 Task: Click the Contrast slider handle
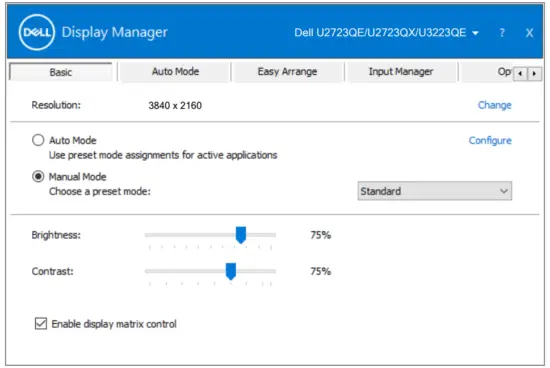click(x=231, y=271)
